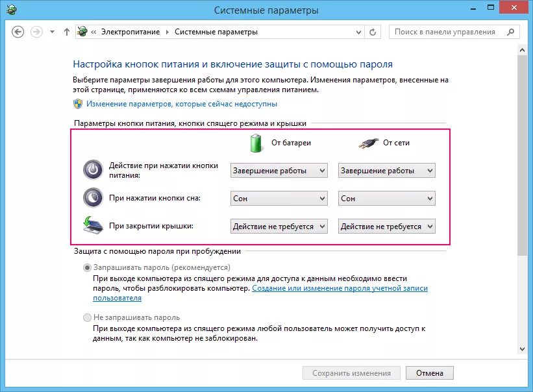Open lid close dropdown for battery
533x392 pixels.
click(x=279, y=227)
